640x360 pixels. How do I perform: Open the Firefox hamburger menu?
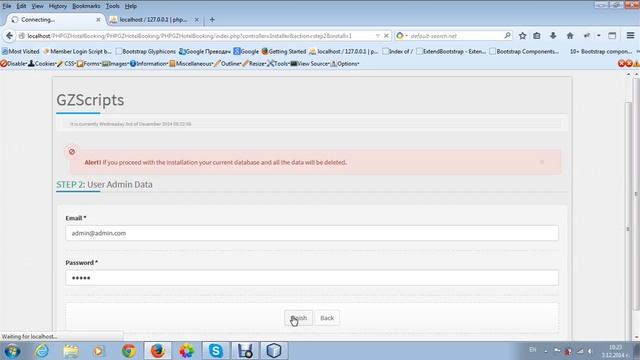pos(630,36)
